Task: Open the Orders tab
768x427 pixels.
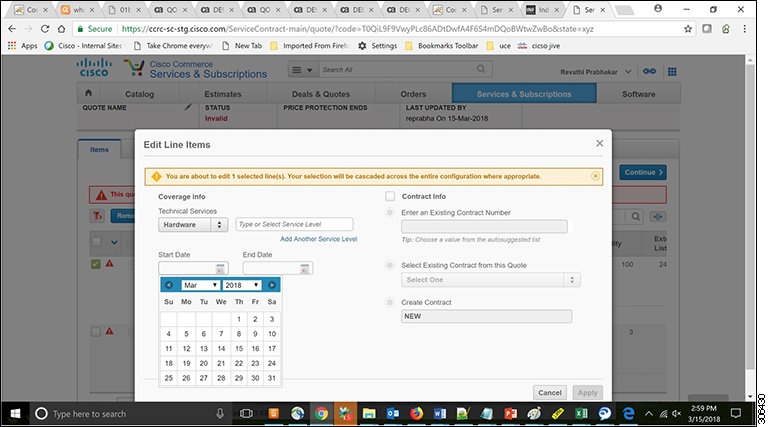Action: pos(413,94)
